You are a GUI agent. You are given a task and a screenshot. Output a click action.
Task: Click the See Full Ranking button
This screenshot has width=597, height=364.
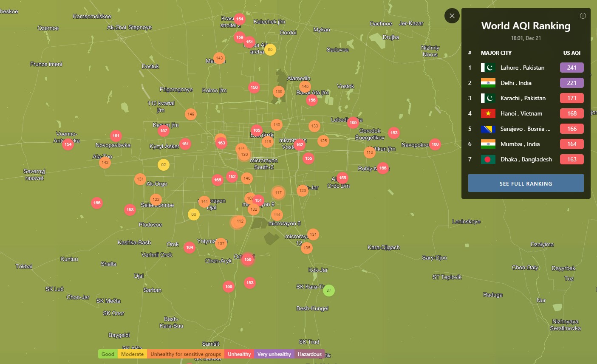coord(526,183)
